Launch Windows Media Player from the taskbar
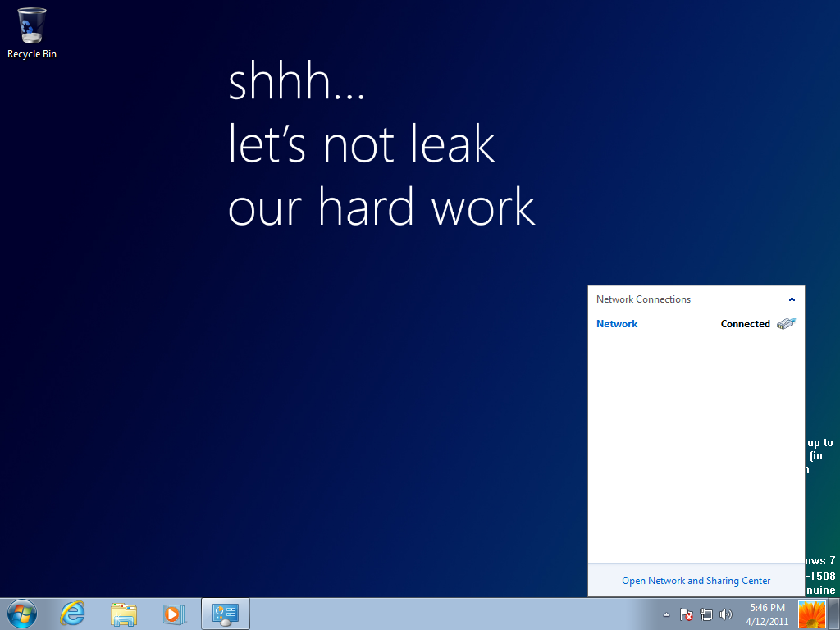 pyautogui.click(x=174, y=614)
